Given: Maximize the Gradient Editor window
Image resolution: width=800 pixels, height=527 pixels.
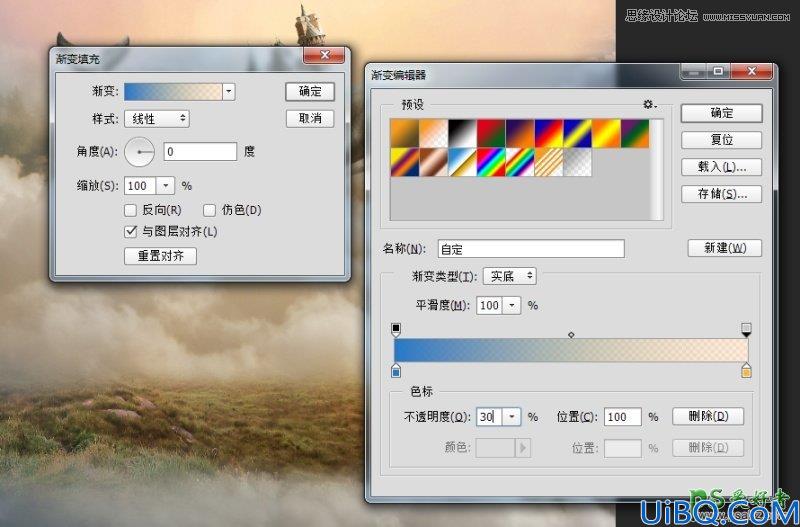Looking at the screenshot, I should click(x=718, y=72).
